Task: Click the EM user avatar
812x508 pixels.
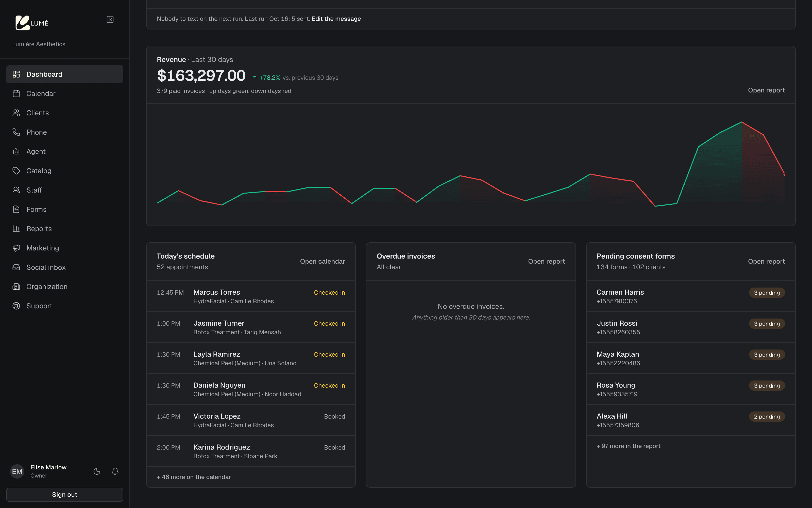Action: (17, 471)
